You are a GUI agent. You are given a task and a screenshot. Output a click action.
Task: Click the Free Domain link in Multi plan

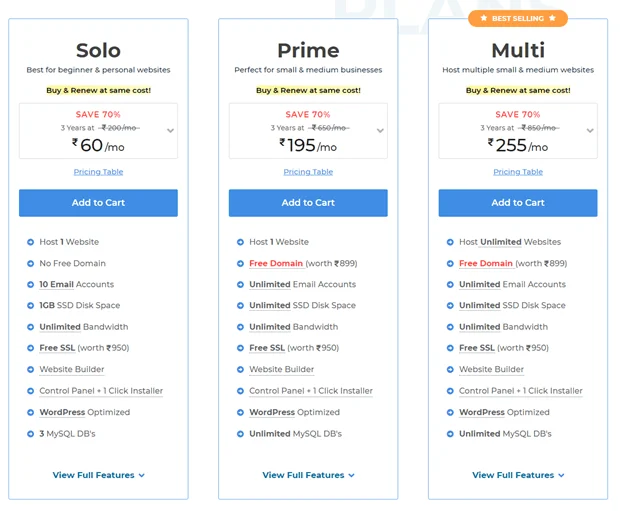[x=486, y=263]
